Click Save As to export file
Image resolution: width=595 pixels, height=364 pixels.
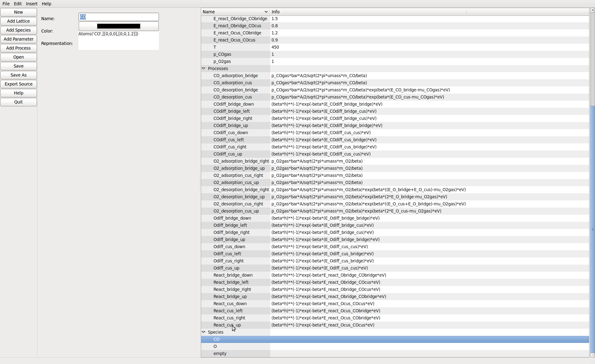click(18, 75)
